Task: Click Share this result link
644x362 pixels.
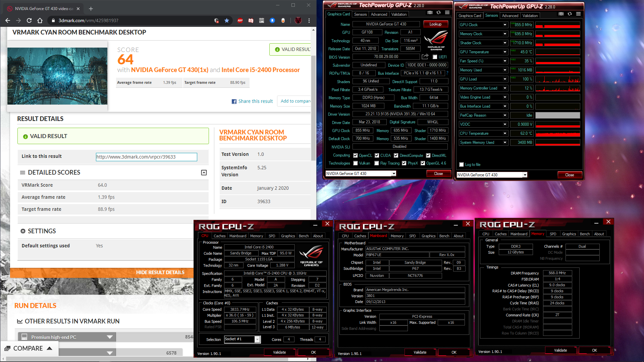Action: click(x=256, y=101)
